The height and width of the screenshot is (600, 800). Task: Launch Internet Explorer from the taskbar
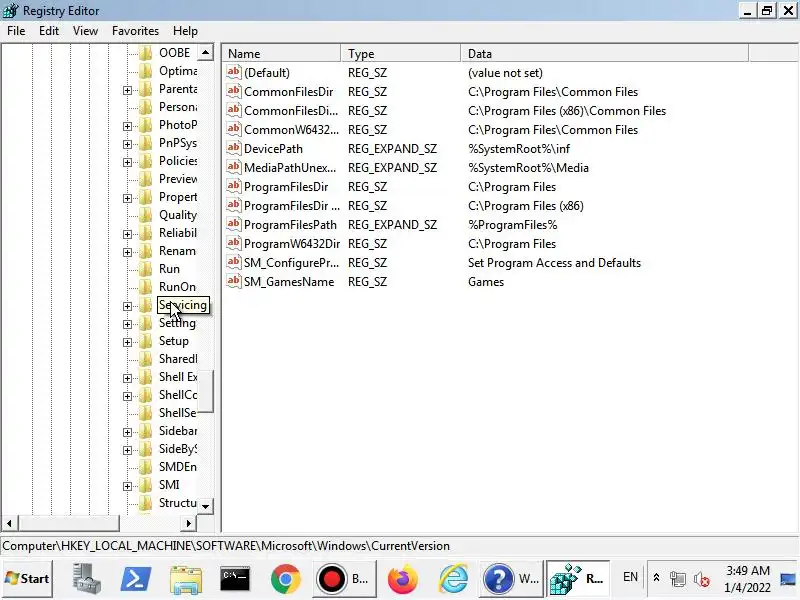click(453, 579)
